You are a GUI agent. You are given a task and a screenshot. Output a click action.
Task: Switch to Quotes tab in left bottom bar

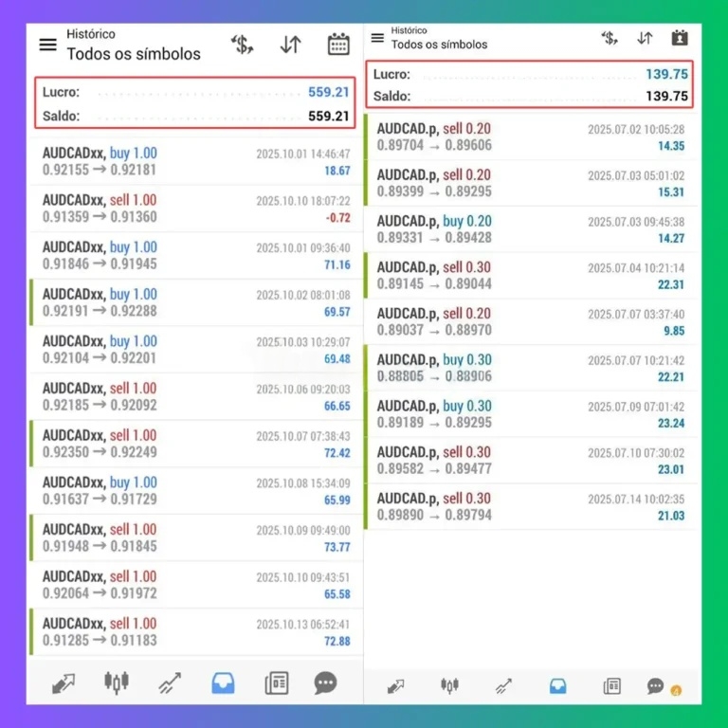coord(64,682)
